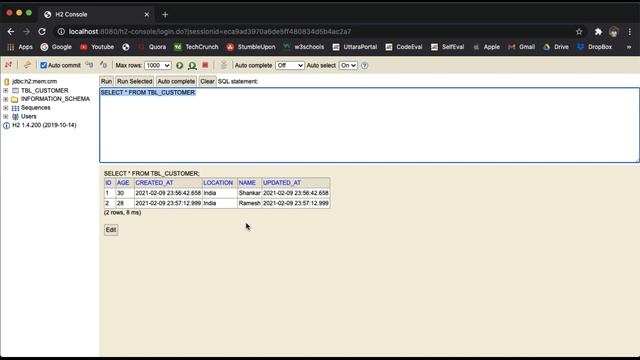Sort by the LOCATION column header
The width and height of the screenshot is (640, 360).
[x=218, y=183]
